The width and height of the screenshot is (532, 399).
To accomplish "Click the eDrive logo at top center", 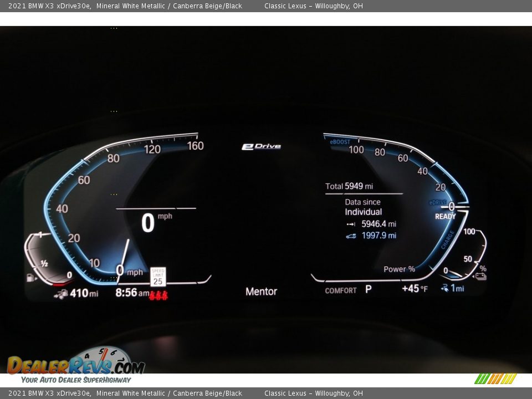I will pyautogui.click(x=261, y=146).
